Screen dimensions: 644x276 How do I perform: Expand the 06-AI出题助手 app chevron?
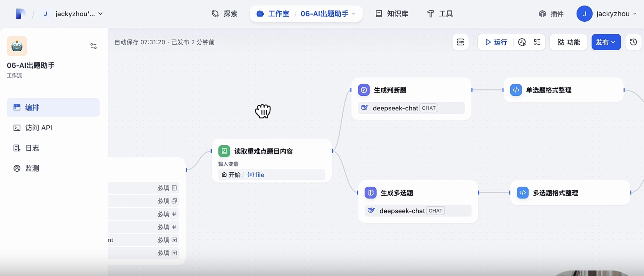[x=354, y=14]
